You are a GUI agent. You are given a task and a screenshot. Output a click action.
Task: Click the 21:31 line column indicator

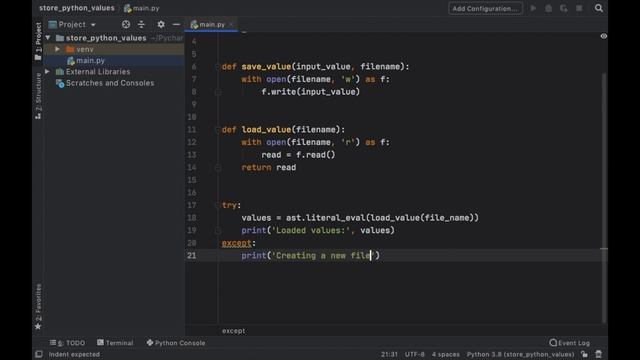coord(389,354)
